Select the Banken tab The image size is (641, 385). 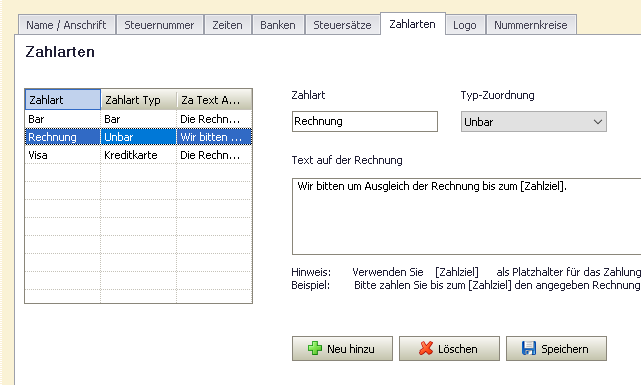[278, 25]
